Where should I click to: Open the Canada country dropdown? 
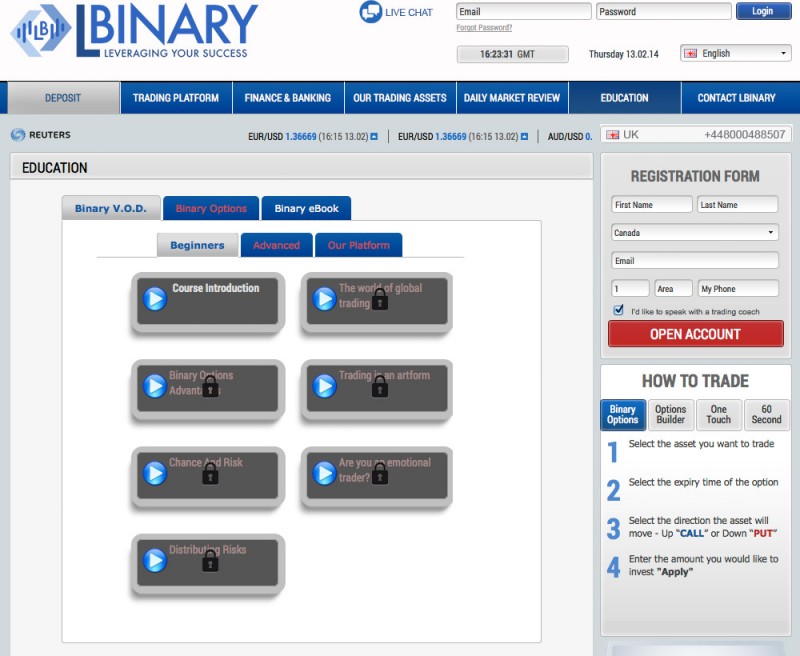click(694, 233)
